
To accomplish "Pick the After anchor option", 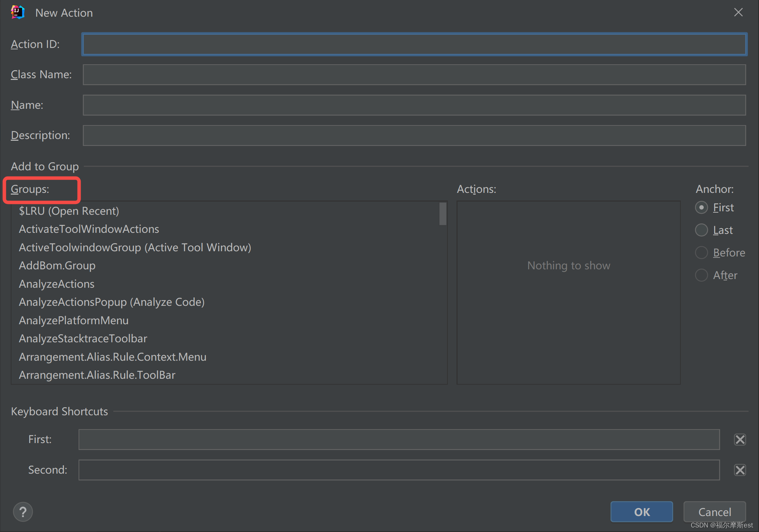I will point(701,275).
